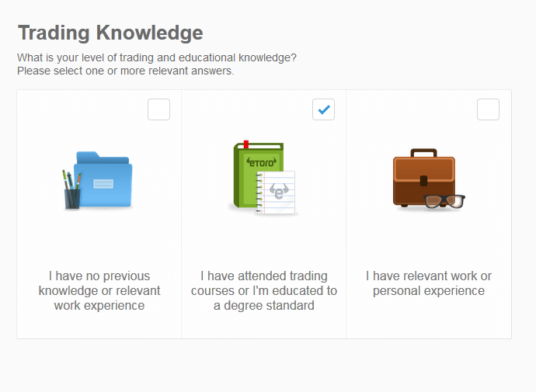Tick the relevant work experience checkbox

click(x=488, y=109)
